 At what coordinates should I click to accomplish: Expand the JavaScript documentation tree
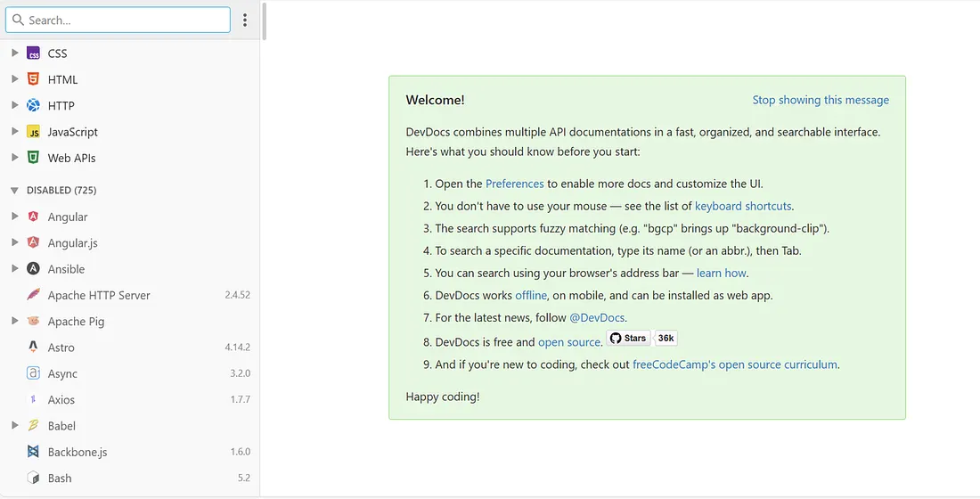tap(14, 132)
